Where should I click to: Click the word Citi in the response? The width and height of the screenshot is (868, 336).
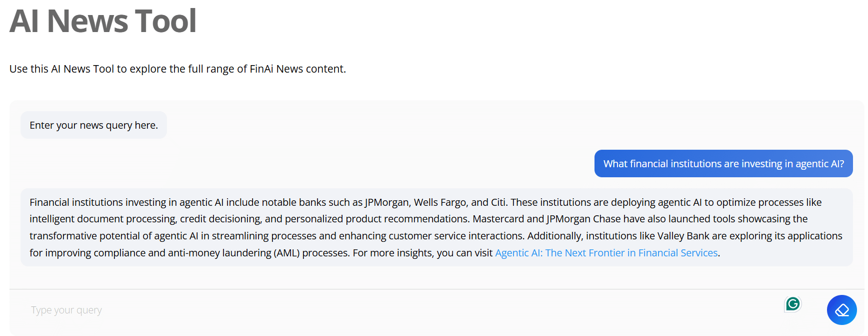click(x=498, y=202)
